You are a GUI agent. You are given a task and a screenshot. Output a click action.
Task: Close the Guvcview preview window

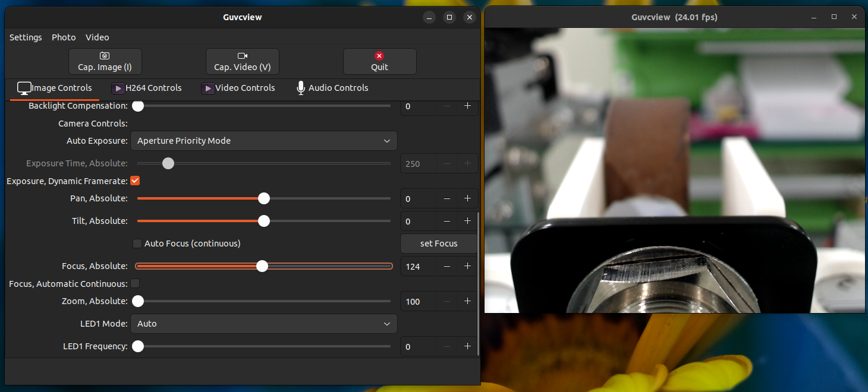855,17
